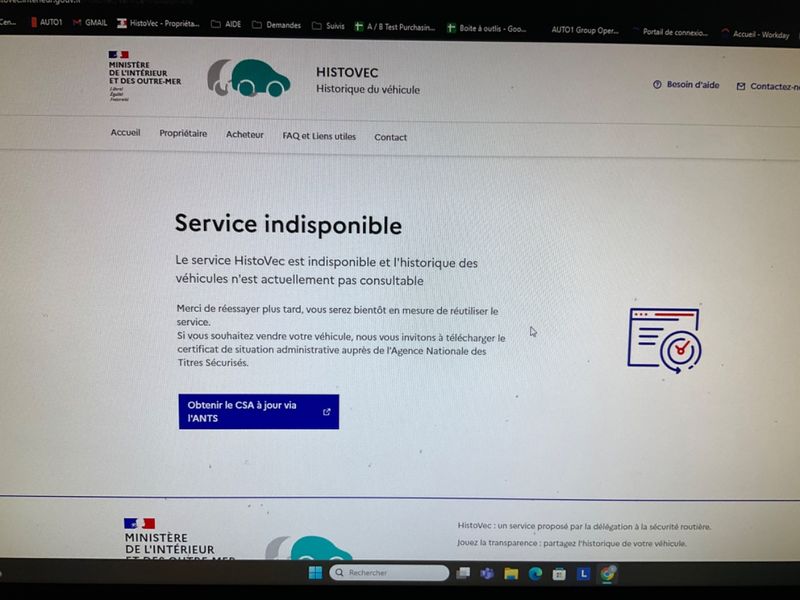Click the Chrome icon in the taskbar
Image resolution: width=800 pixels, height=600 pixels.
pyautogui.click(x=608, y=573)
